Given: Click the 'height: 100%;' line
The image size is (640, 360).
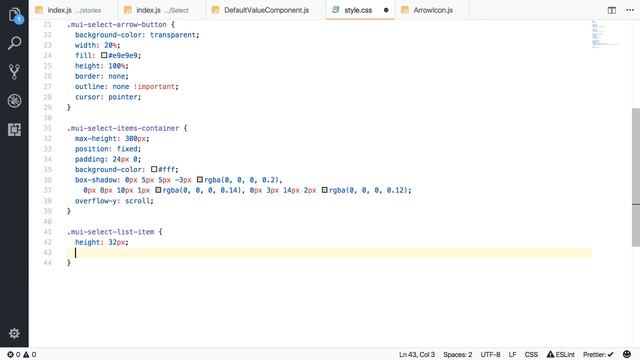Looking at the screenshot, I should coord(102,66).
